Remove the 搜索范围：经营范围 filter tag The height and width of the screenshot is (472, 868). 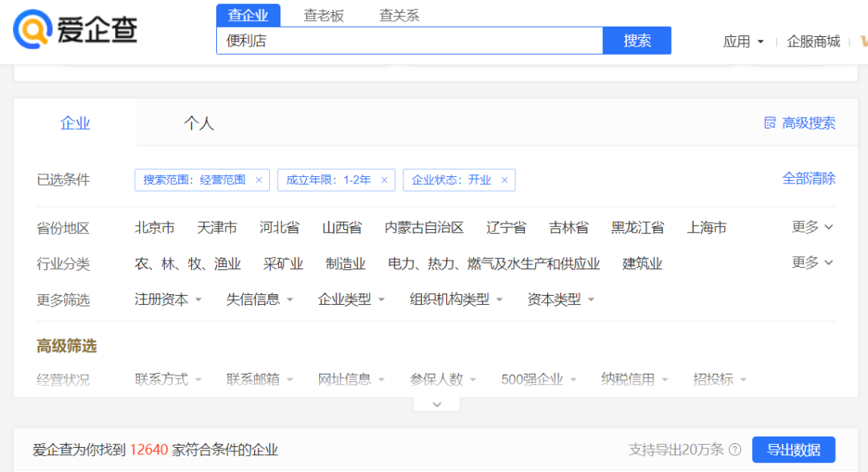tap(259, 180)
